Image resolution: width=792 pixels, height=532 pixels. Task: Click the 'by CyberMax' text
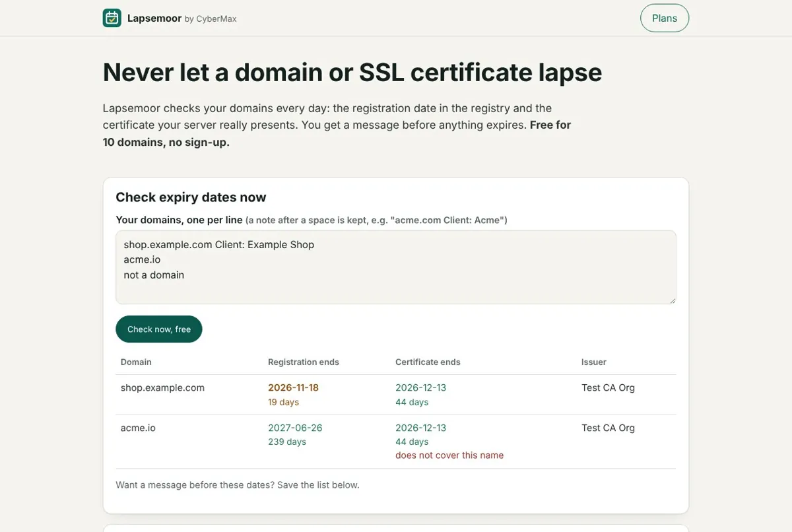(x=211, y=18)
